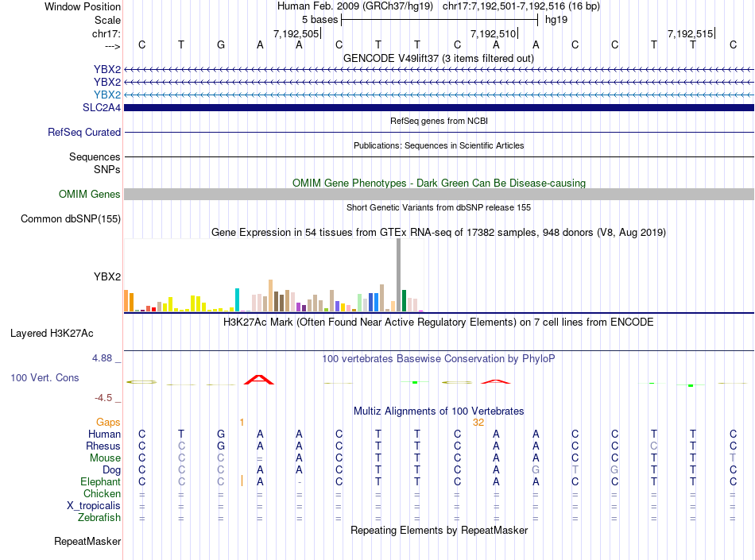The width and height of the screenshot is (755, 560).
Task: Select the dark blue SLC2A4 exon bar
Action: point(439,107)
